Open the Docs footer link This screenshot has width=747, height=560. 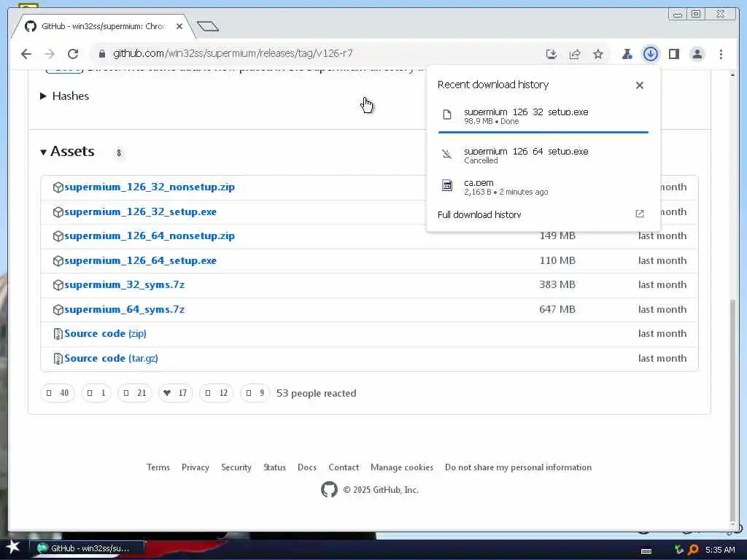pos(307,467)
